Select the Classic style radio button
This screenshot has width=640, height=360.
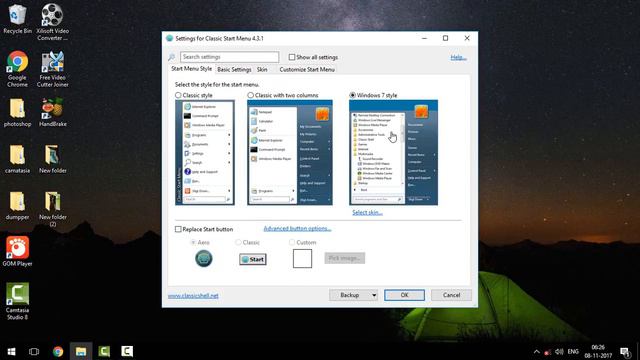click(178, 95)
